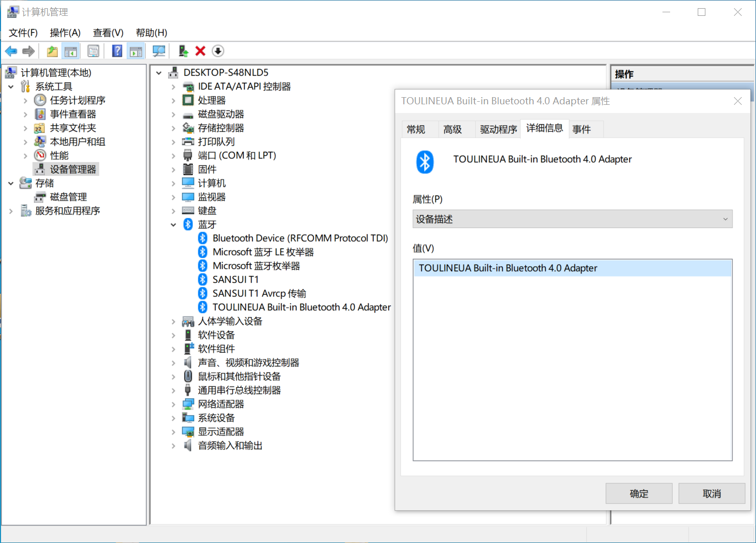This screenshot has height=543, width=756.
Task: Click the Back arrow toolbar icon
Action: click(x=11, y=51)
